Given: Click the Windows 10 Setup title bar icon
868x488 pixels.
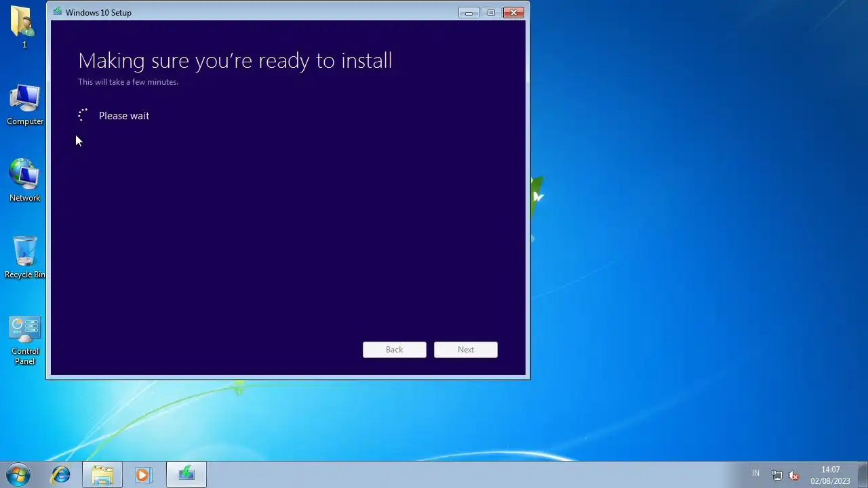Looking at the screenshot, I should [x=58, y=12].
